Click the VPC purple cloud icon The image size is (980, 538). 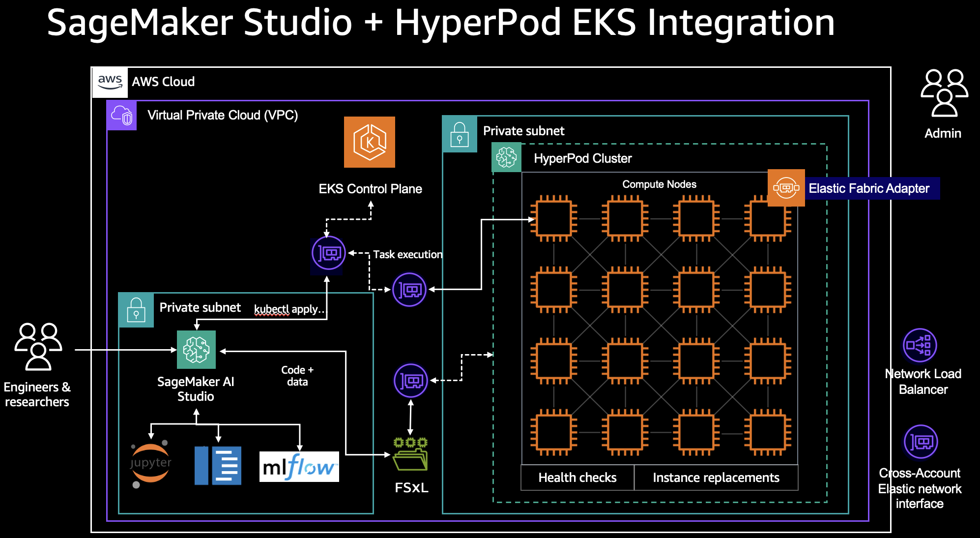coord(122,116)
